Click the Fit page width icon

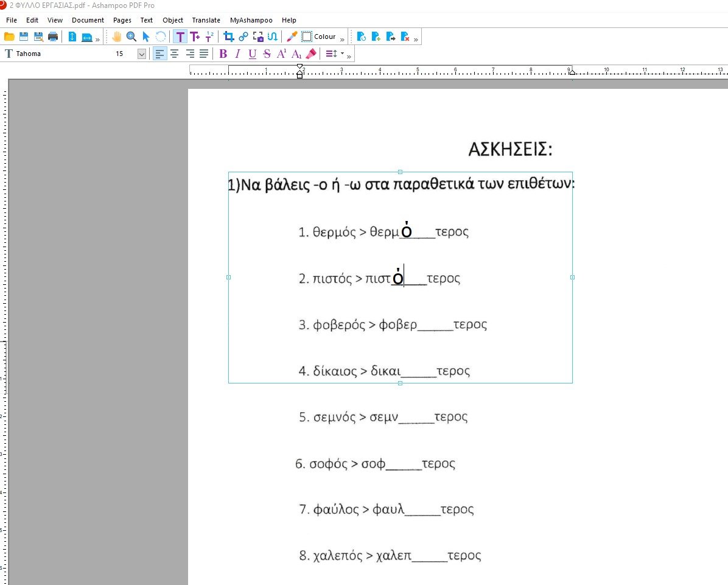87,37
